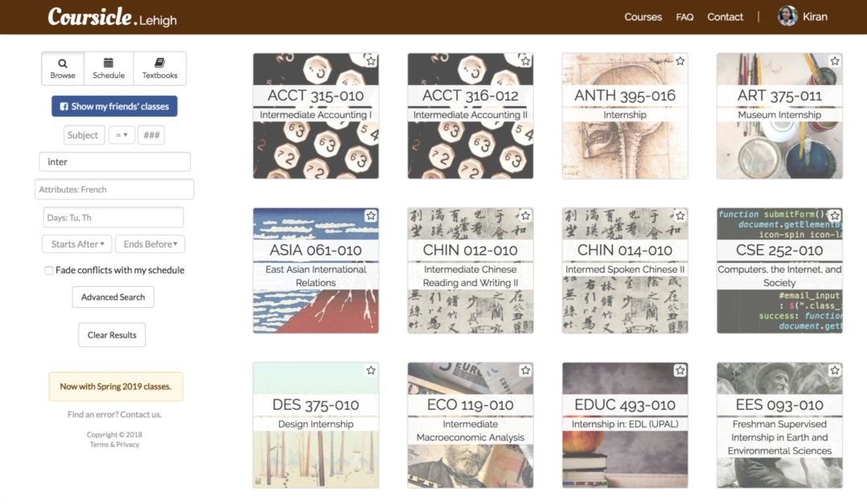Go to FAQ in the top navigation

(684, 17)
